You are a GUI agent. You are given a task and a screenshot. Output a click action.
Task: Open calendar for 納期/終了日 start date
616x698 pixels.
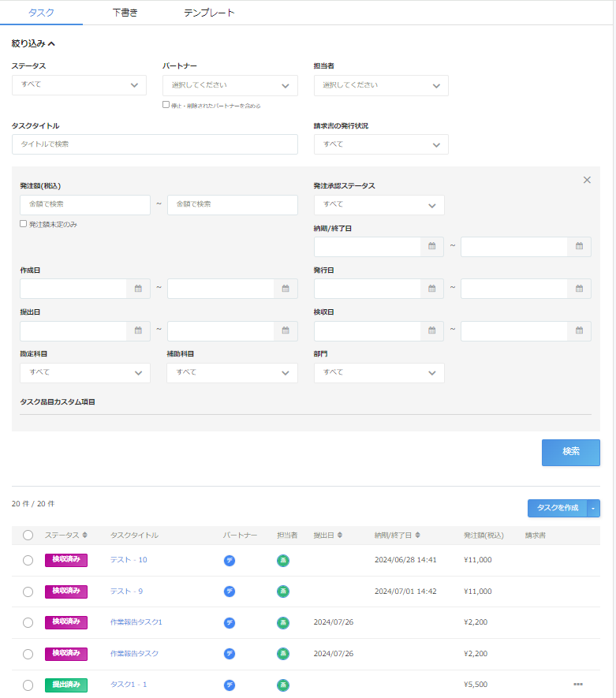(x=431, y=246)
